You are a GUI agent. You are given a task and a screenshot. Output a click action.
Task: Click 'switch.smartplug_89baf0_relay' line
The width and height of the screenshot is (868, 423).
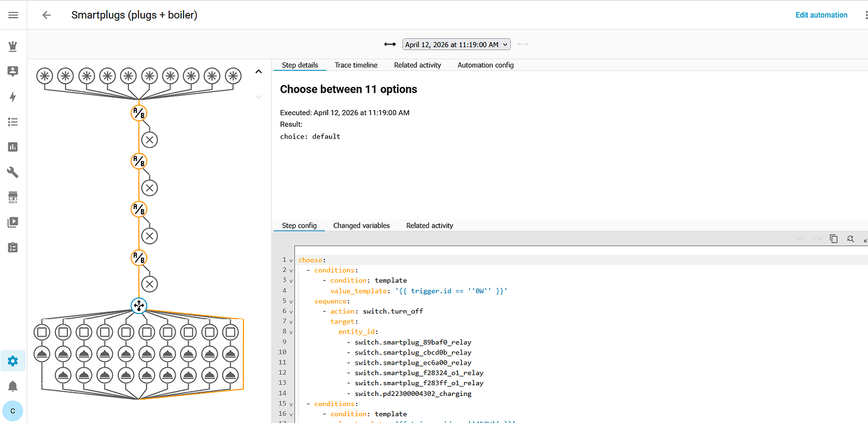(x=413, y=342)
